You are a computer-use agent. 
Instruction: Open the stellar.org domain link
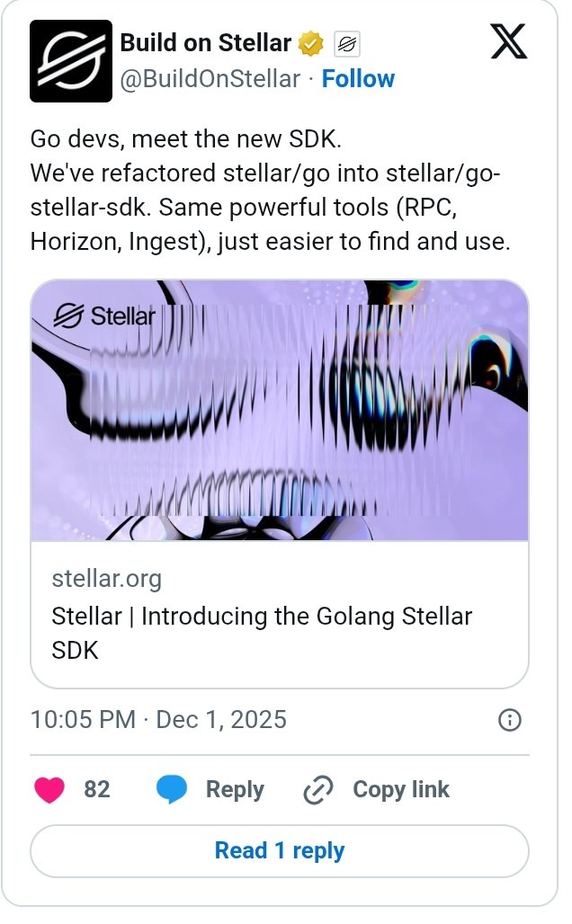point(107,578)
